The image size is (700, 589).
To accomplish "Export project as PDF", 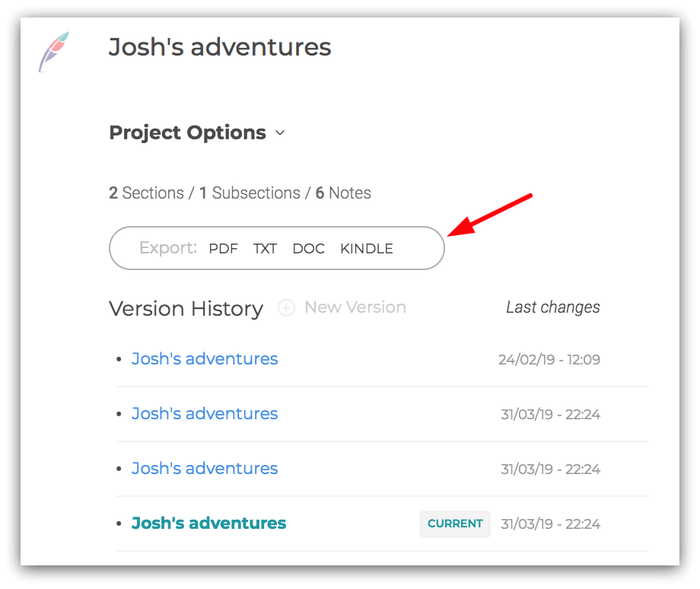I will coord(223,249).
